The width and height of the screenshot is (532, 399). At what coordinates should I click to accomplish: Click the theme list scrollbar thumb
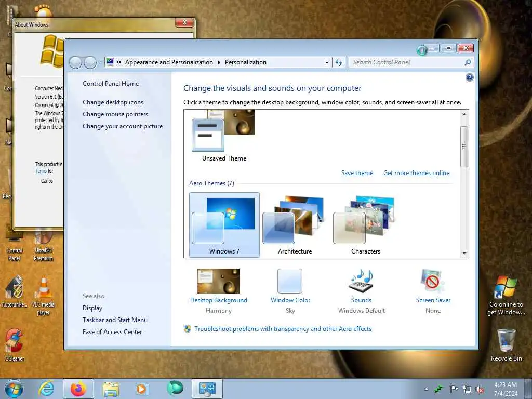(464, 146)
